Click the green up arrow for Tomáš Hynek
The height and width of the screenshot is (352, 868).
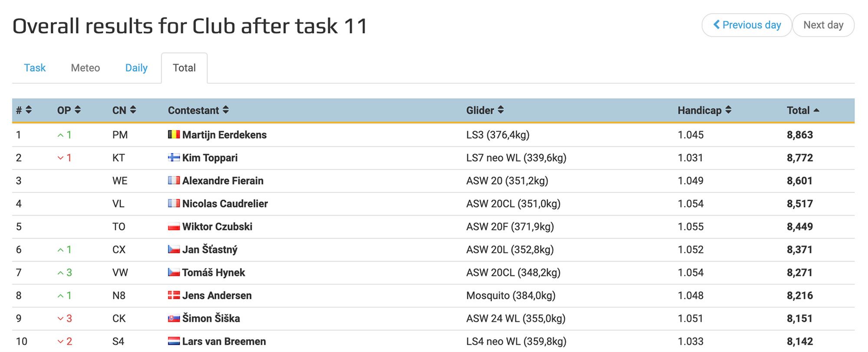(60, 273)
